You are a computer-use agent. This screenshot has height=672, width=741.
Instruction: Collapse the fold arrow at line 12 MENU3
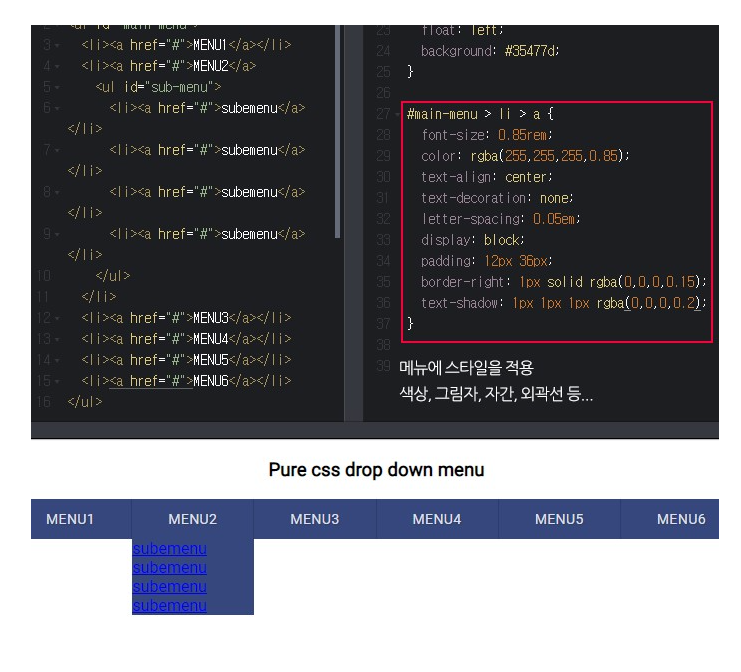click(57, 319)
